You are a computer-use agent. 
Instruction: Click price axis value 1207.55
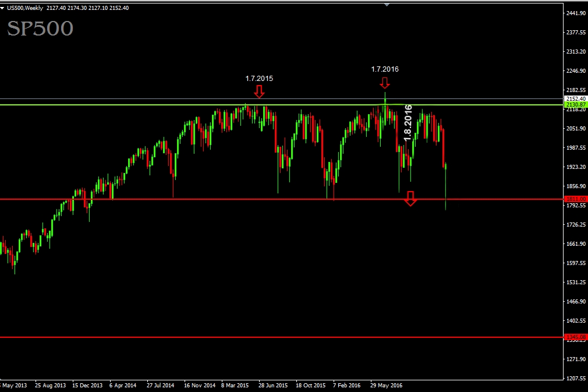(576, 378)
